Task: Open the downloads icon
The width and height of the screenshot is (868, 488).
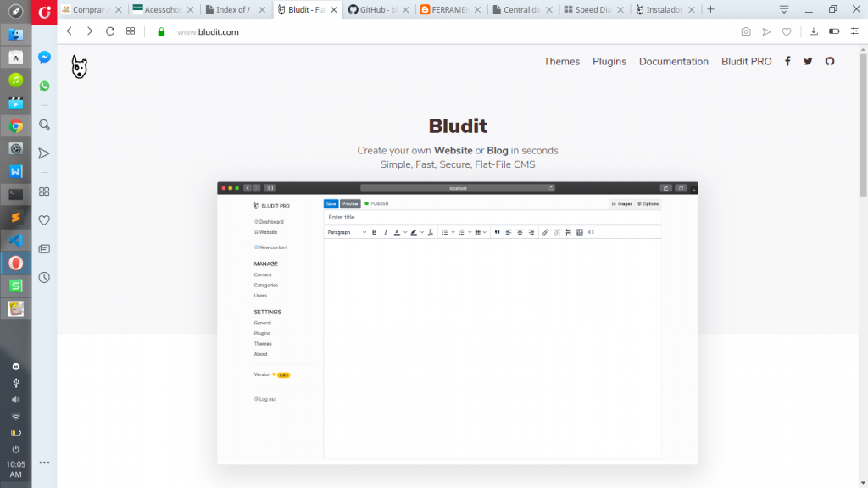Action: click(x=813, y=31)
